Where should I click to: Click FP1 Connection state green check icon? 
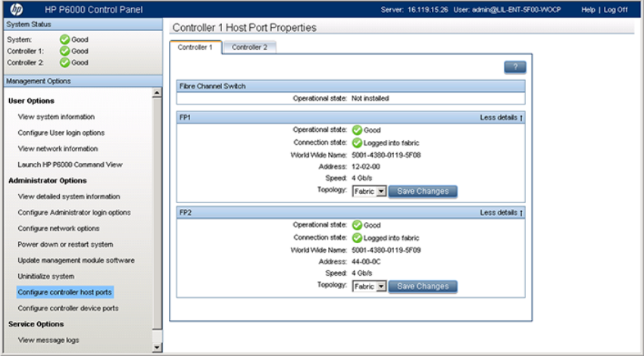357,143
